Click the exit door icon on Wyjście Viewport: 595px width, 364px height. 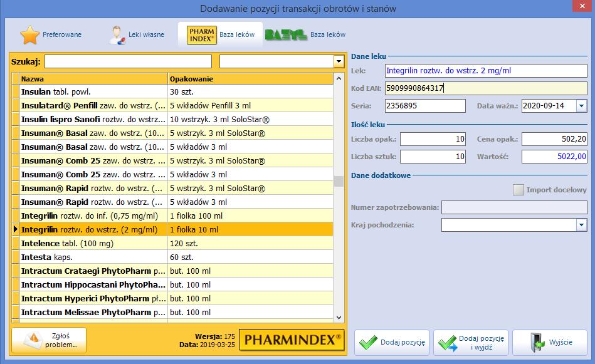[537, 342]
